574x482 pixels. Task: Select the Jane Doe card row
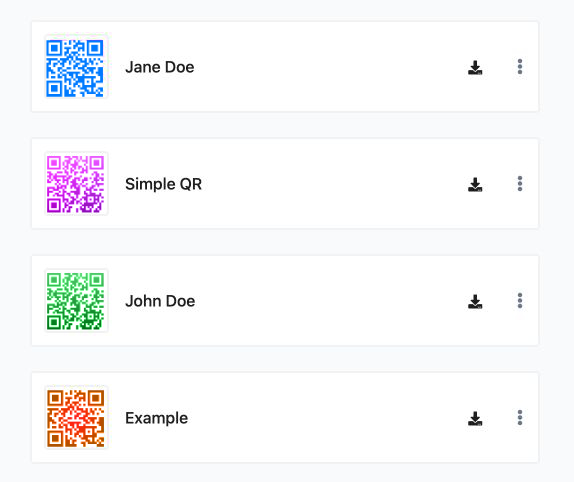pos(285,67)
